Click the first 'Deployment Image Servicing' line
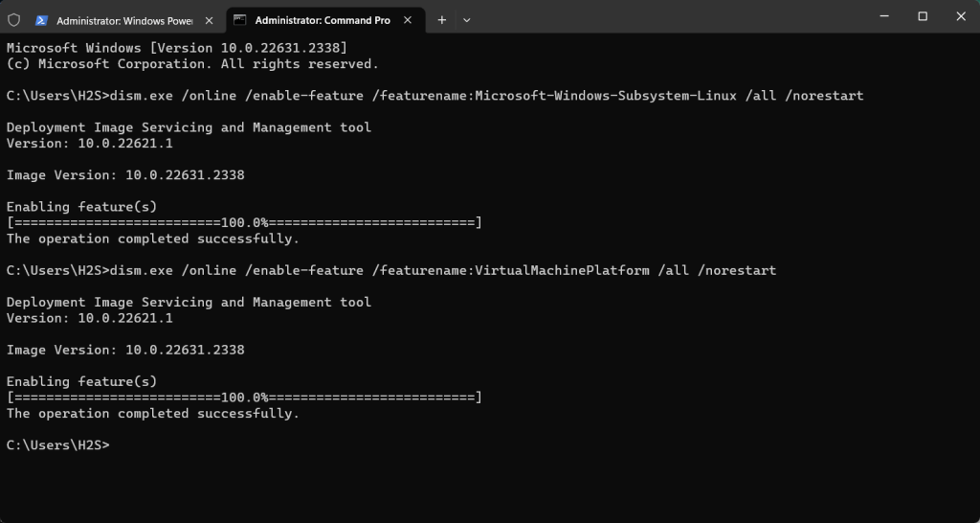The width and height of the screenshot is (980, 523). pyautogui.click(x=189, y=127)
